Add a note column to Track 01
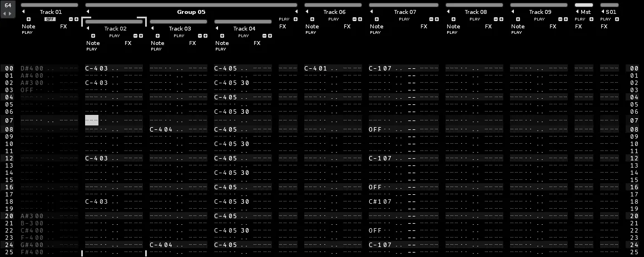The width and height of the screenshot is (644, 257). coord(29,19)
